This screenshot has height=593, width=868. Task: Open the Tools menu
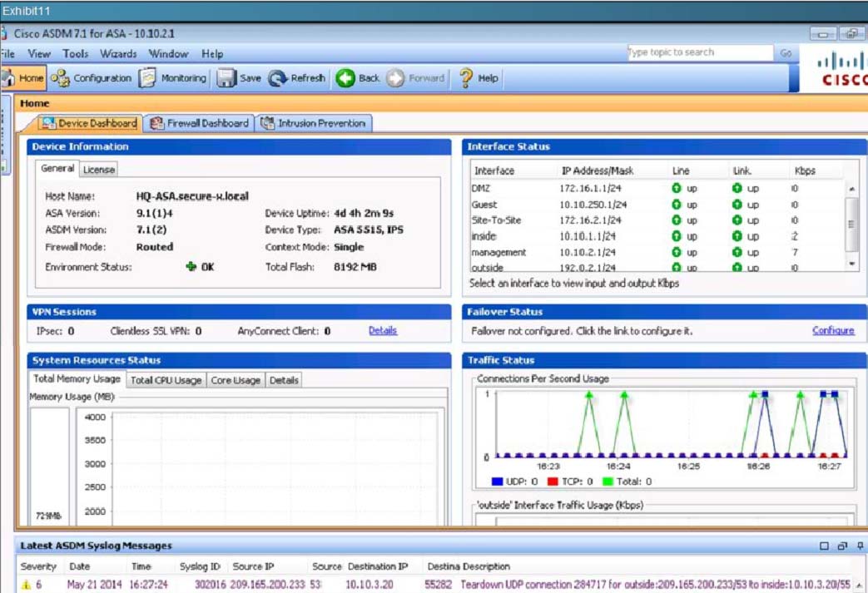(x=75, y=54)
